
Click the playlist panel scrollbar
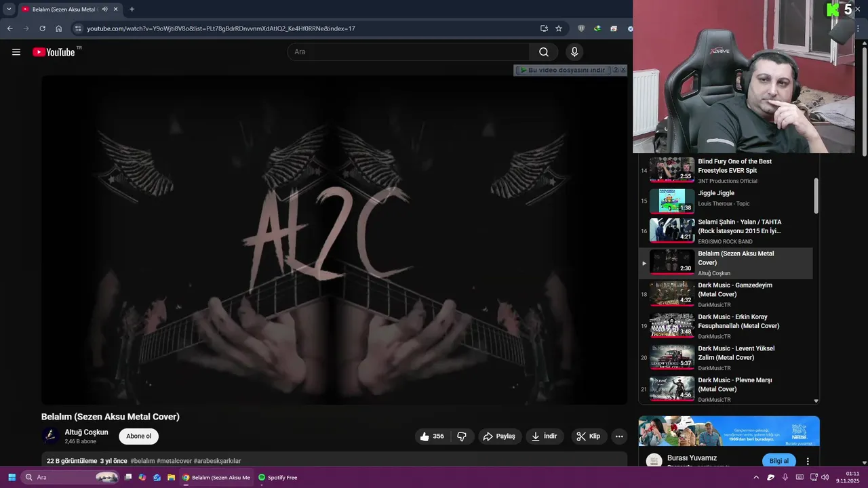point(816,196)
